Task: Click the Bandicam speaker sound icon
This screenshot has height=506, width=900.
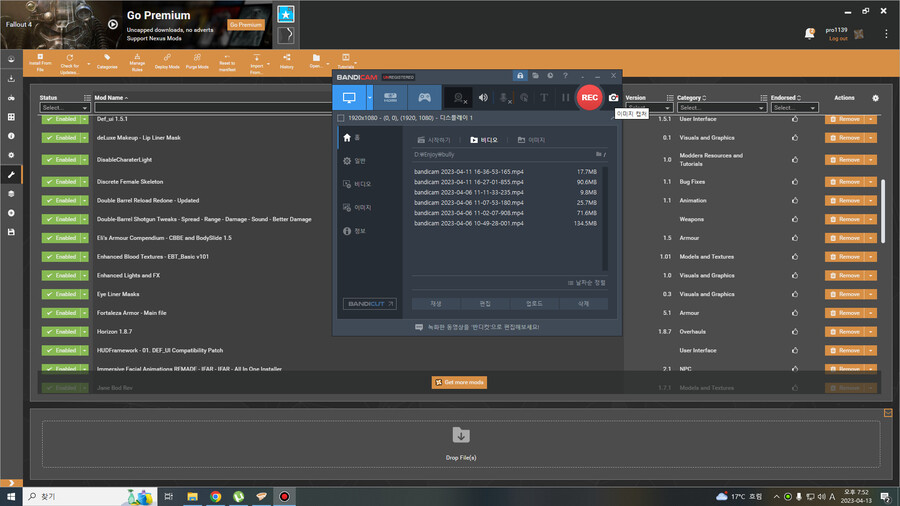Action: coord(483,97)
